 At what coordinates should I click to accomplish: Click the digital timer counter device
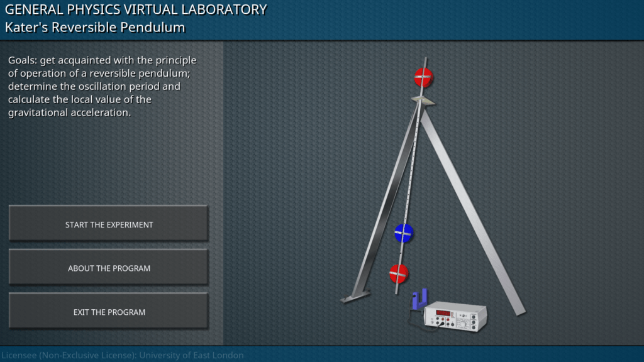455,316
